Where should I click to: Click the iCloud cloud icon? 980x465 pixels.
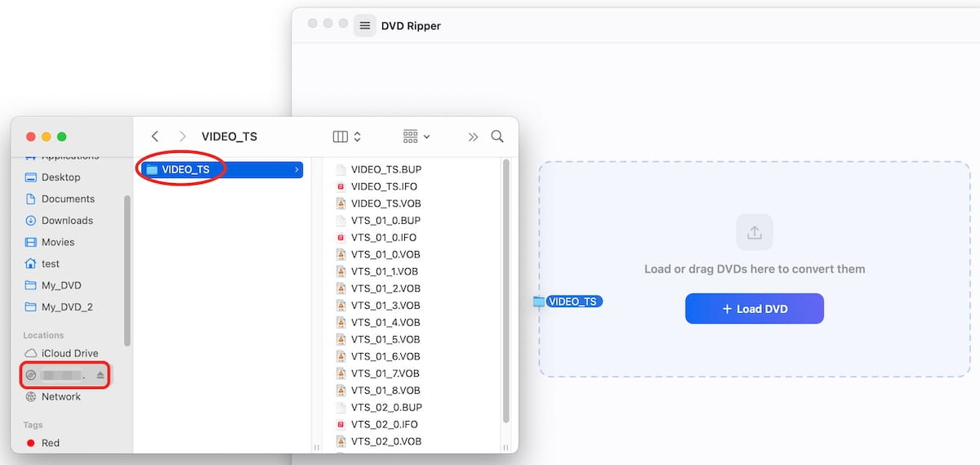pos(31,353)
